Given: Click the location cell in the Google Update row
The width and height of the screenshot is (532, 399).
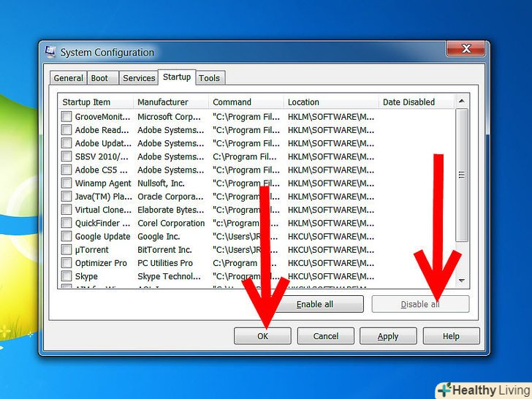Looking at the screenshot, I should click(331, 236).
